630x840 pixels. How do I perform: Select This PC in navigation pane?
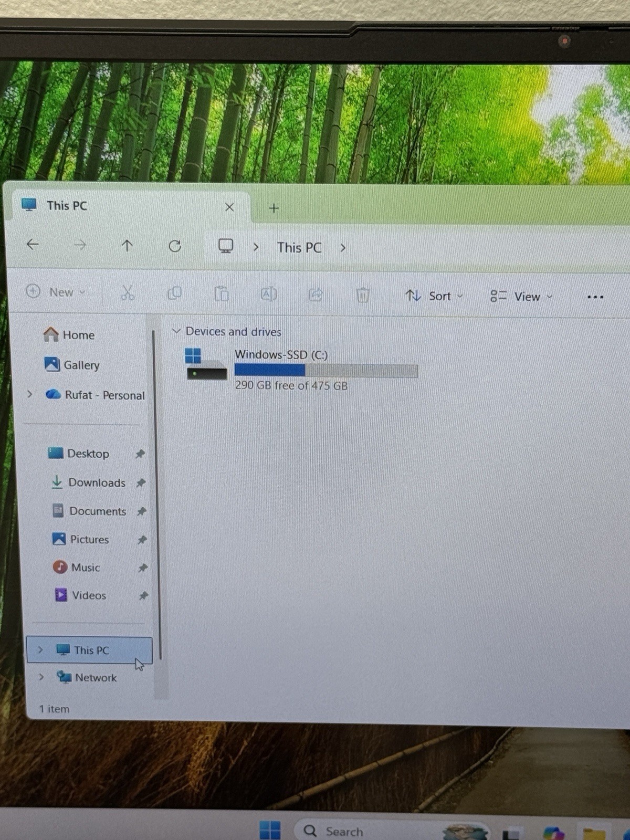tap(89, 650)
